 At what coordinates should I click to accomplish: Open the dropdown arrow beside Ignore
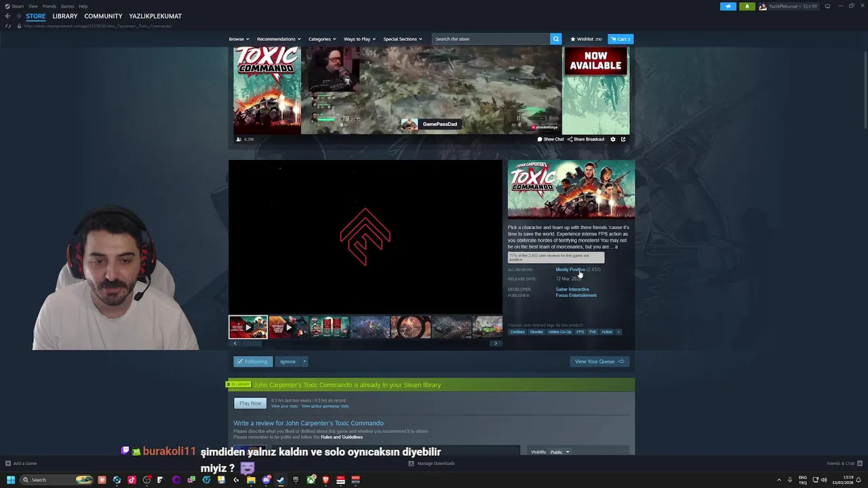pyautogui.click(x=304, y=361)
